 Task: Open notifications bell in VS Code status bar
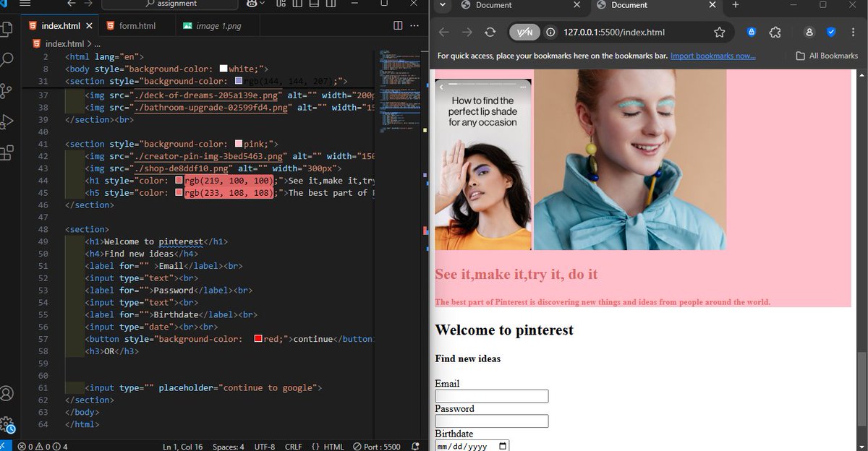pos(414,447)
